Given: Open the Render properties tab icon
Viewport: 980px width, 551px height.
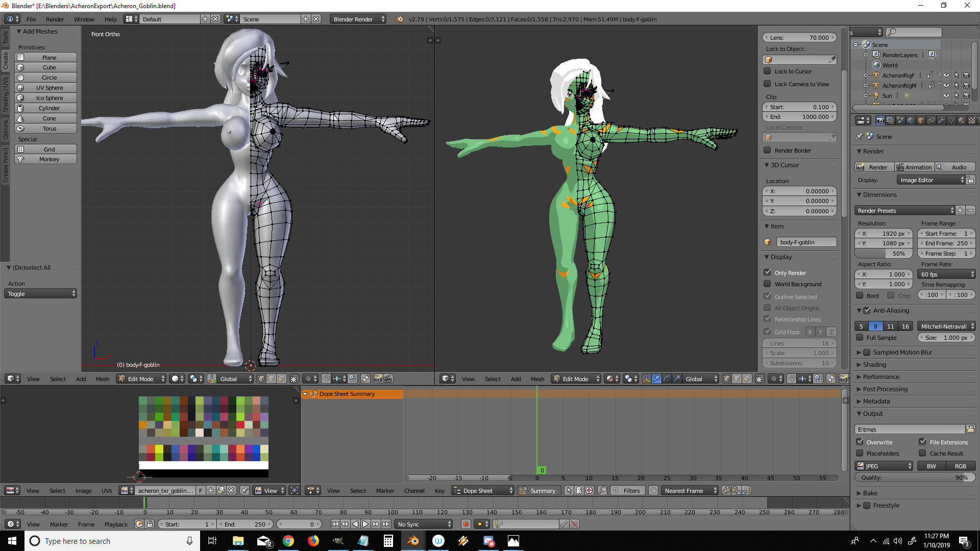Looking at the screenshot, I should 880,120.
